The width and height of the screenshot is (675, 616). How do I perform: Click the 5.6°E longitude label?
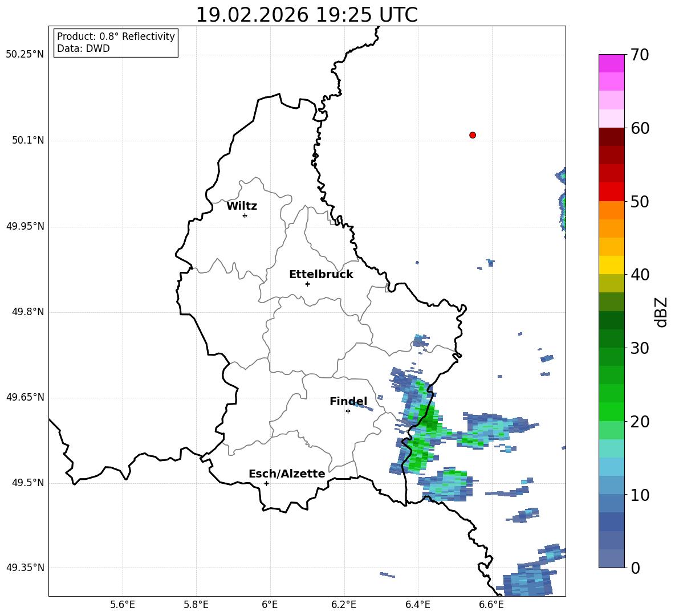(x=123, y=605)
